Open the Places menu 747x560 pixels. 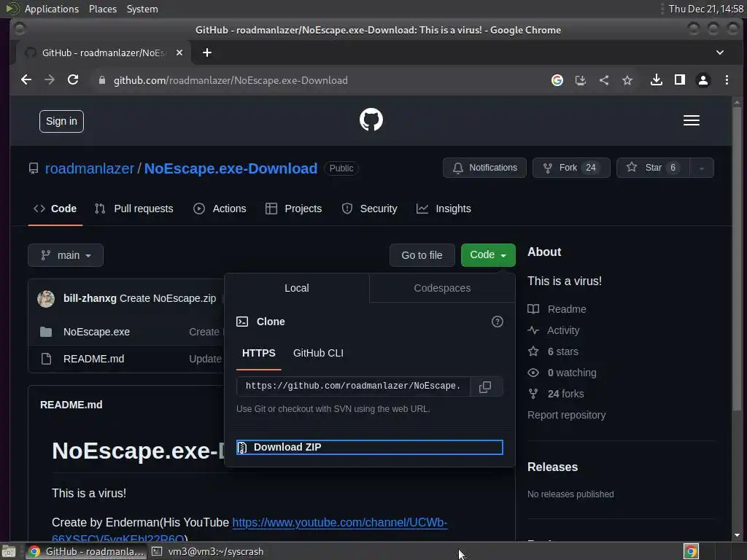point(103,9)
